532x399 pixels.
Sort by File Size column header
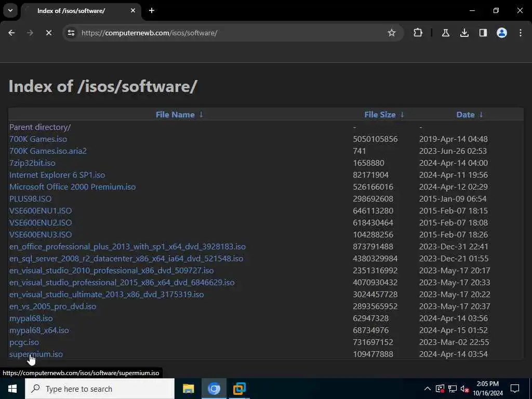(380, 115)
